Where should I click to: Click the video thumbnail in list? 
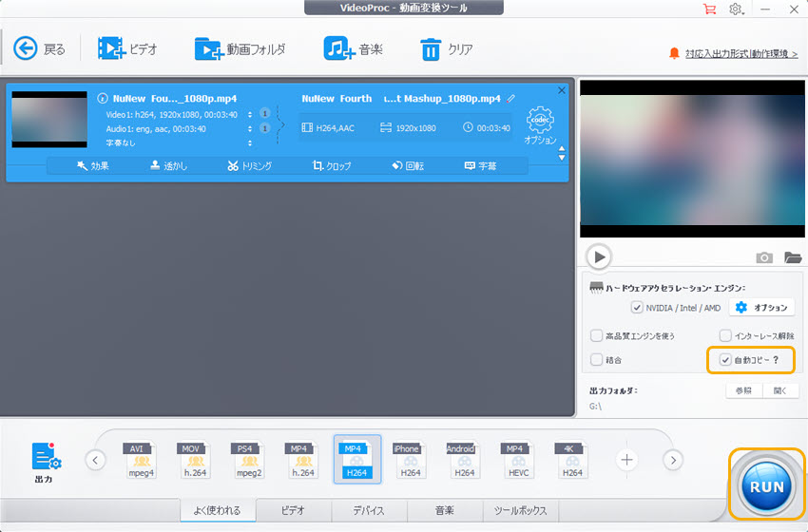pos(49,120)
